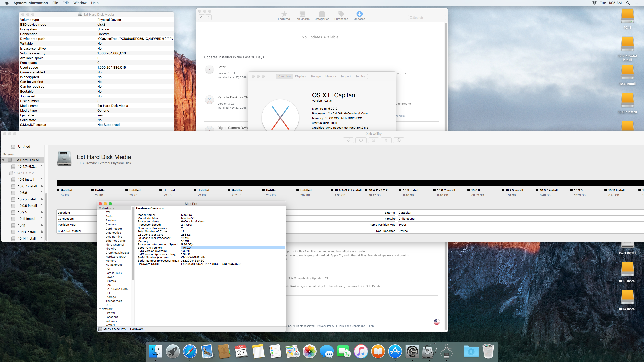Click the US flag in App Store footer

pos(437,322)
